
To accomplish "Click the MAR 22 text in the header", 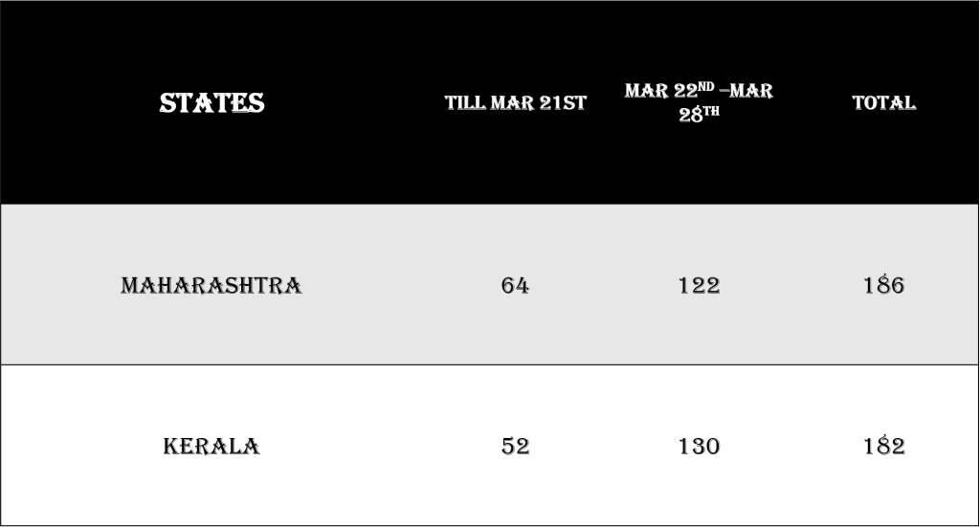I will 659,92.
